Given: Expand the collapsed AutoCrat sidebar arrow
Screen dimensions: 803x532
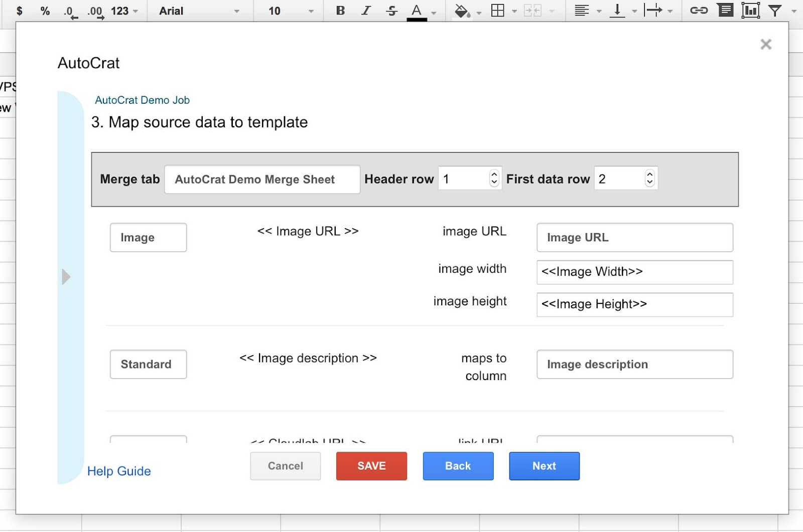Looking at the screenshot, I should [66, 276].
